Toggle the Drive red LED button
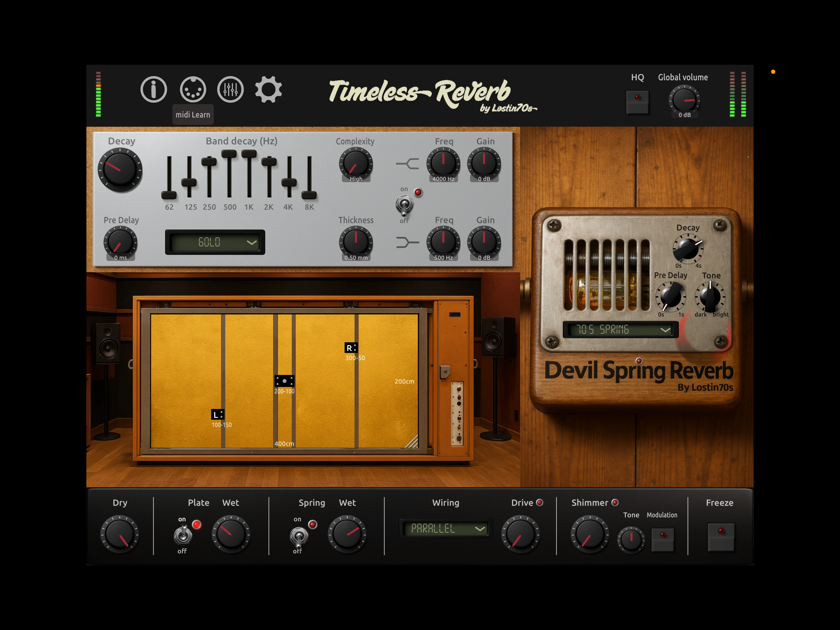 [540, 502]
